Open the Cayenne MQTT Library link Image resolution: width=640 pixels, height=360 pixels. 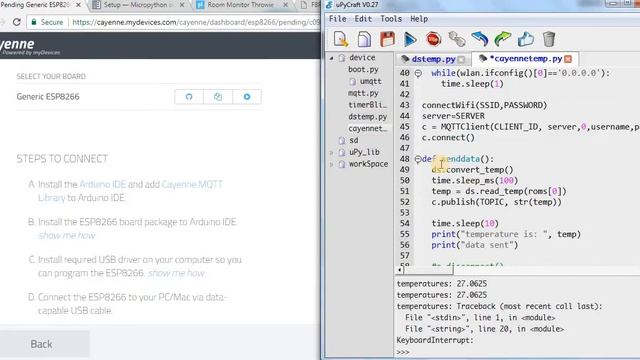coord(131,191)
